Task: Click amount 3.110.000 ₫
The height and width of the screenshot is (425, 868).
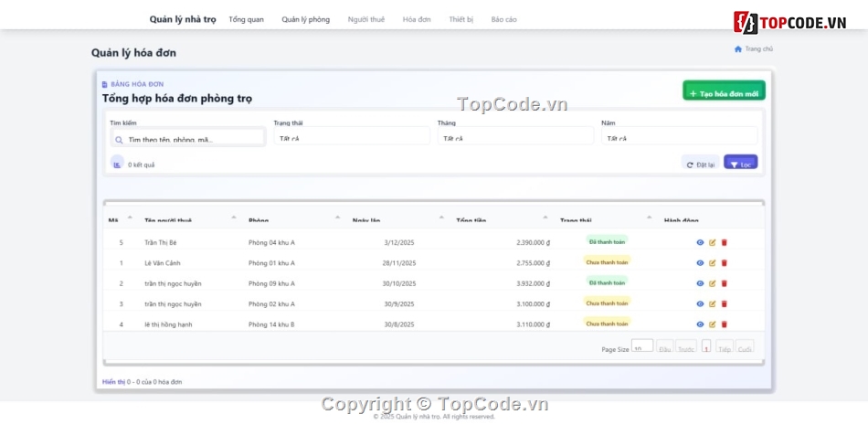Action: click(x=533, y=324)
